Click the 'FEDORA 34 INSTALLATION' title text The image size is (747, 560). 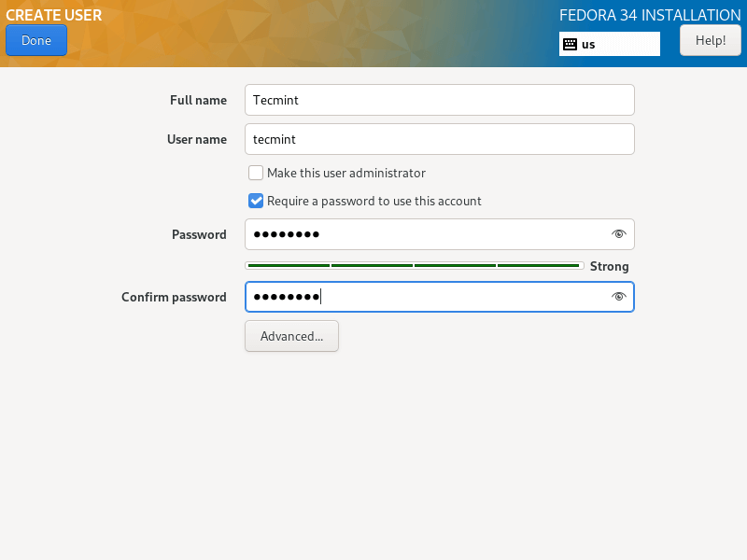[x=650, y=15]
